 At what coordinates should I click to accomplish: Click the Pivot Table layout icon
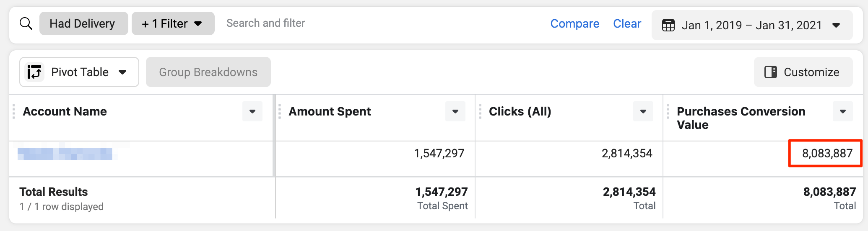coord(34,72)
